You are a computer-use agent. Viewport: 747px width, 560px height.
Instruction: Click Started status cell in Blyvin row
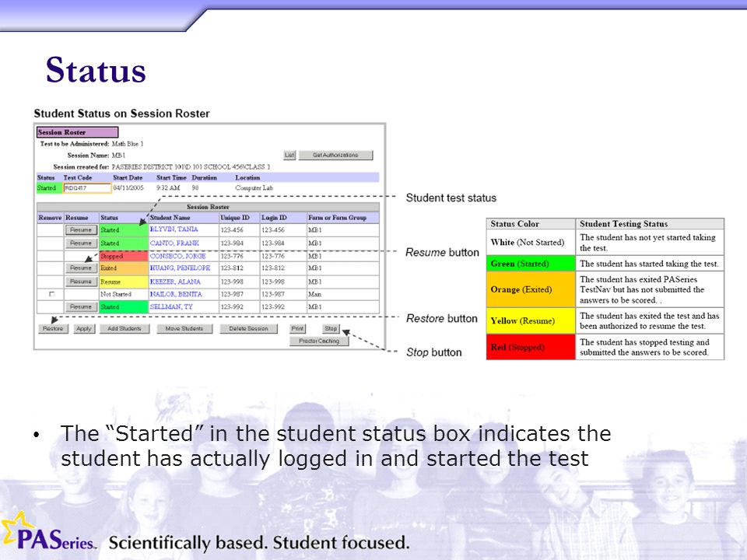click(124, 230)
